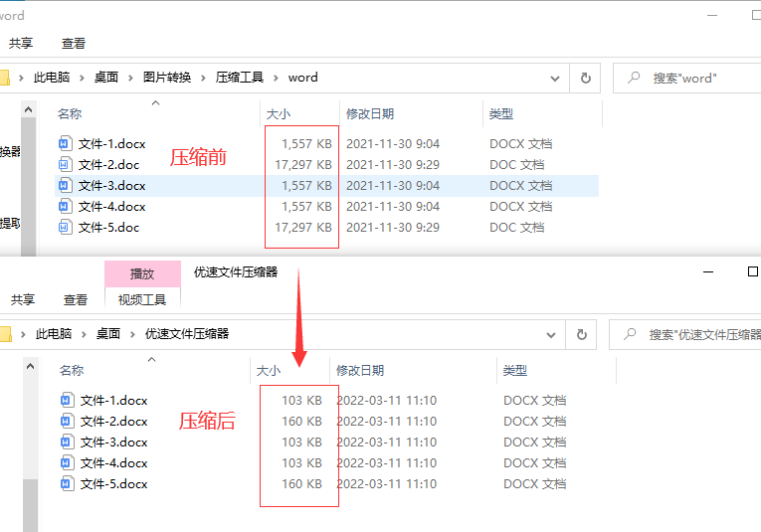Click the icon of 文件-2.doc in word window
Viewport: 761px width, 532px height.
[x=66, y=165]
